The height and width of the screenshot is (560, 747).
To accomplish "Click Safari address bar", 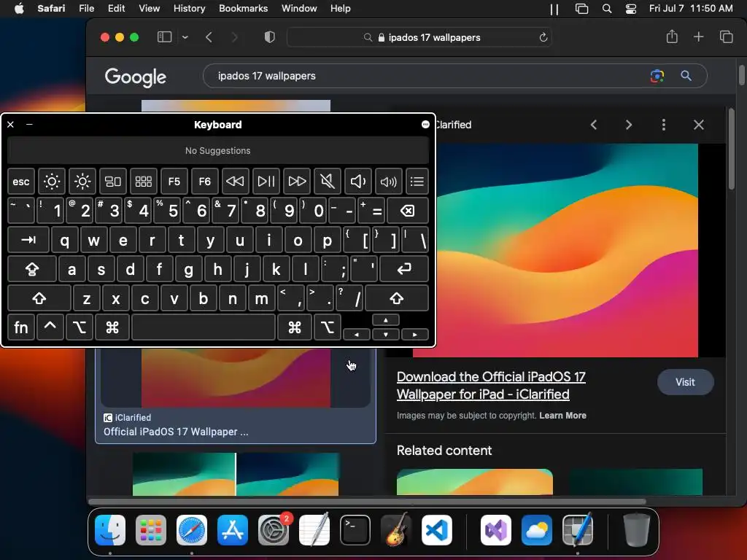I will (x=419, y=37).
